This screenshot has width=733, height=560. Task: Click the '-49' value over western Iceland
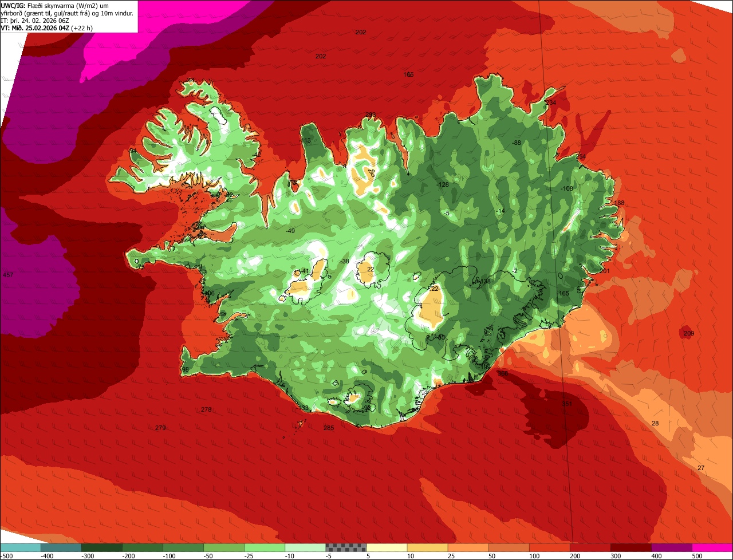pyautogui.click(x=290, y=231)
